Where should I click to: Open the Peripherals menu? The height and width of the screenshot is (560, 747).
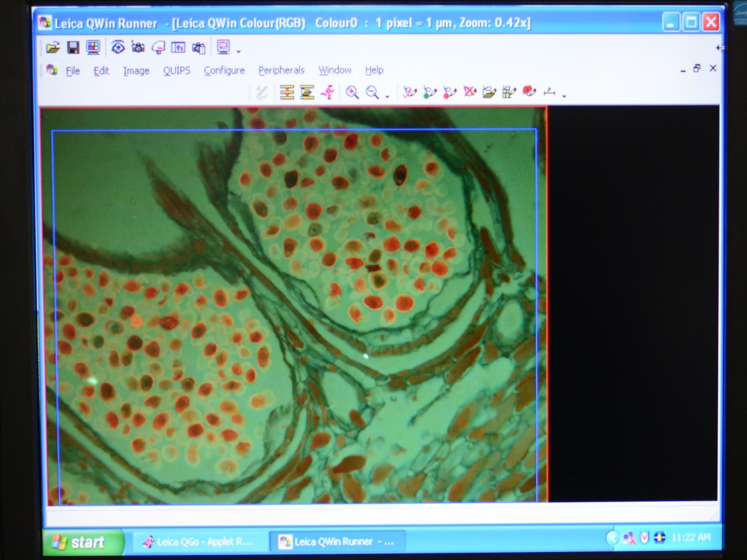[x=281, y=70]
